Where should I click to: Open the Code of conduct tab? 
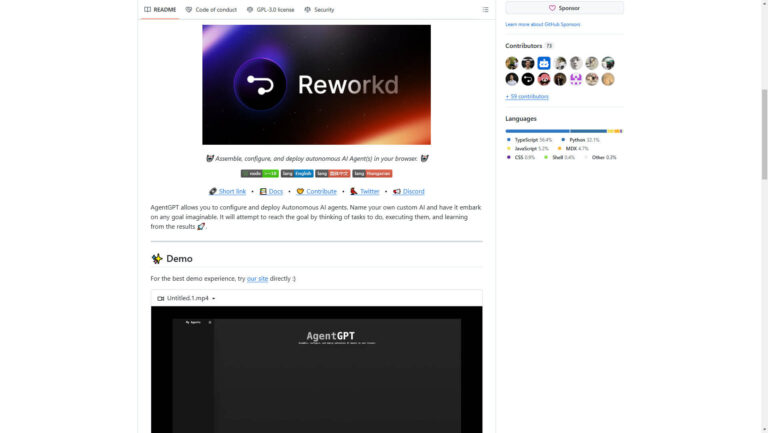[211, 9]
